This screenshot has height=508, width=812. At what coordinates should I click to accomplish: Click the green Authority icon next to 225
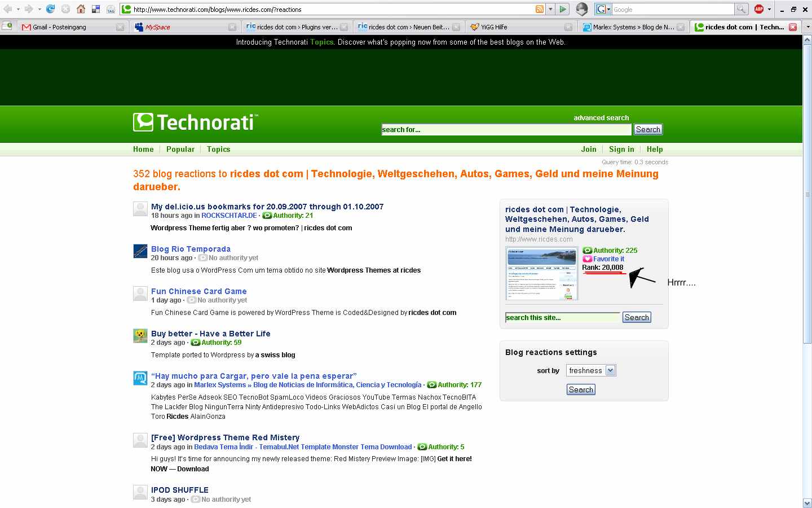click(587, 251)
